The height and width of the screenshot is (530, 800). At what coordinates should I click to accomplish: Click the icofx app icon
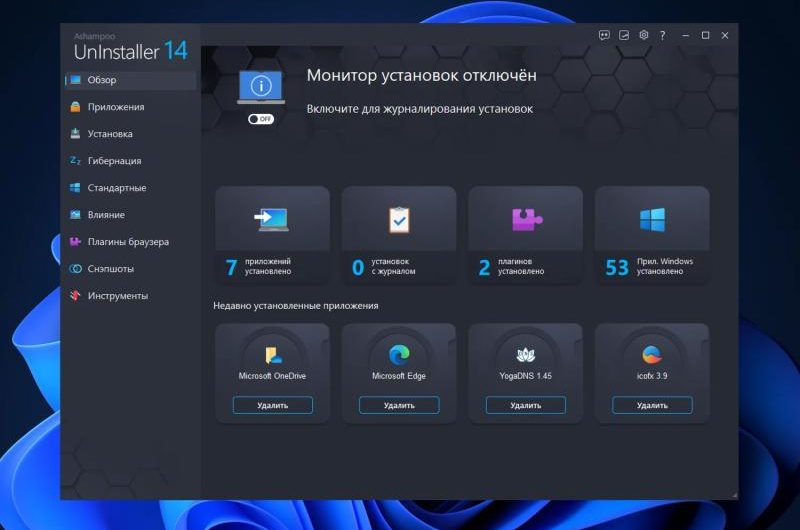[652, 355]
